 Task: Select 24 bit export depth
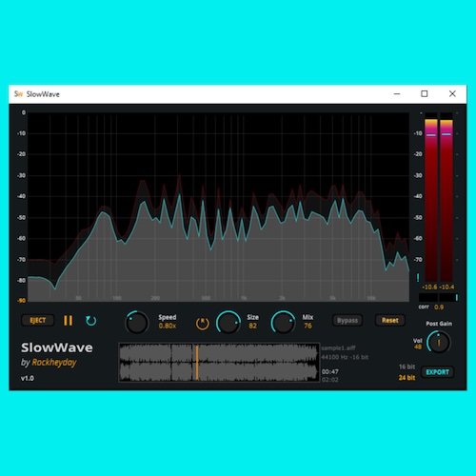pos(407,378)
